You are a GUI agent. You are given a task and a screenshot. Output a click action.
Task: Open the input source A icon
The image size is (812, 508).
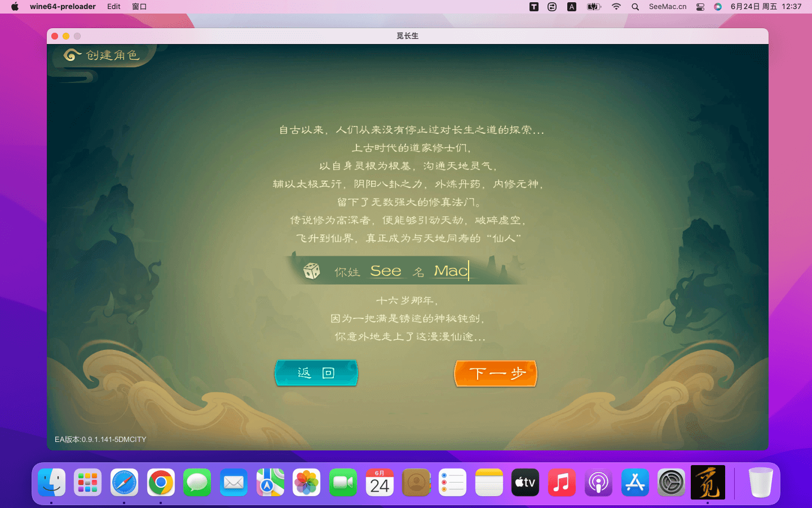(572, 7)
